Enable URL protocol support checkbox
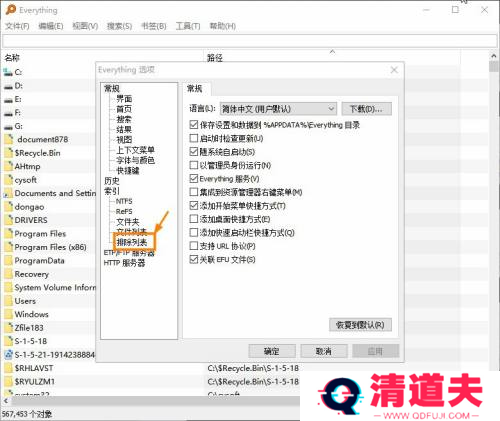 pos(194,246)
